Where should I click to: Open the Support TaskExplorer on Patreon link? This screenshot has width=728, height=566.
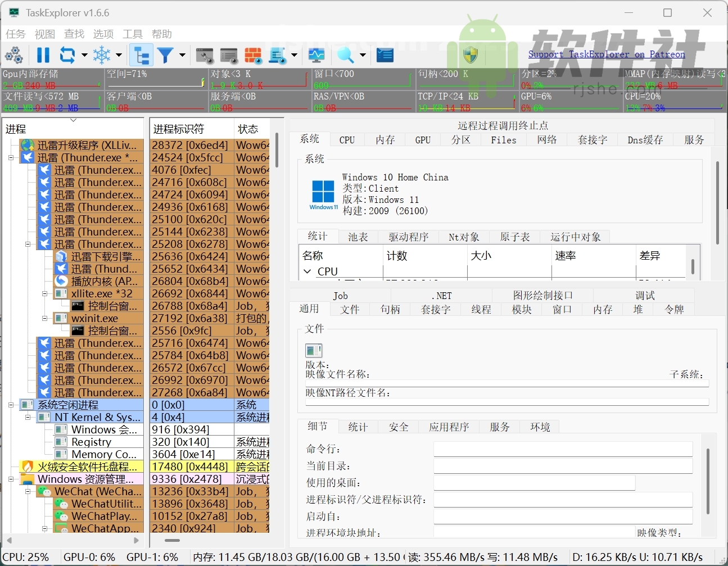click(x=607, y=54)
